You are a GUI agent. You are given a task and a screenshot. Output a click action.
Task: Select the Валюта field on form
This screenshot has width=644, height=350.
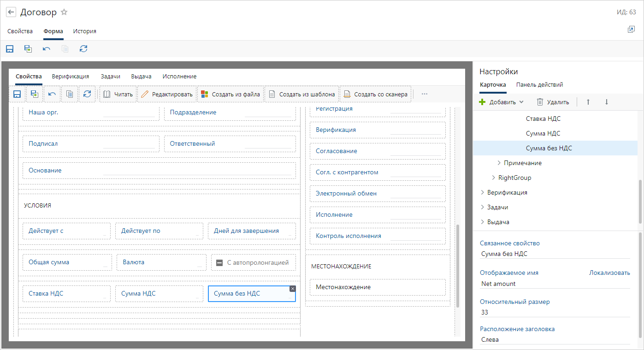coord(161,262)
